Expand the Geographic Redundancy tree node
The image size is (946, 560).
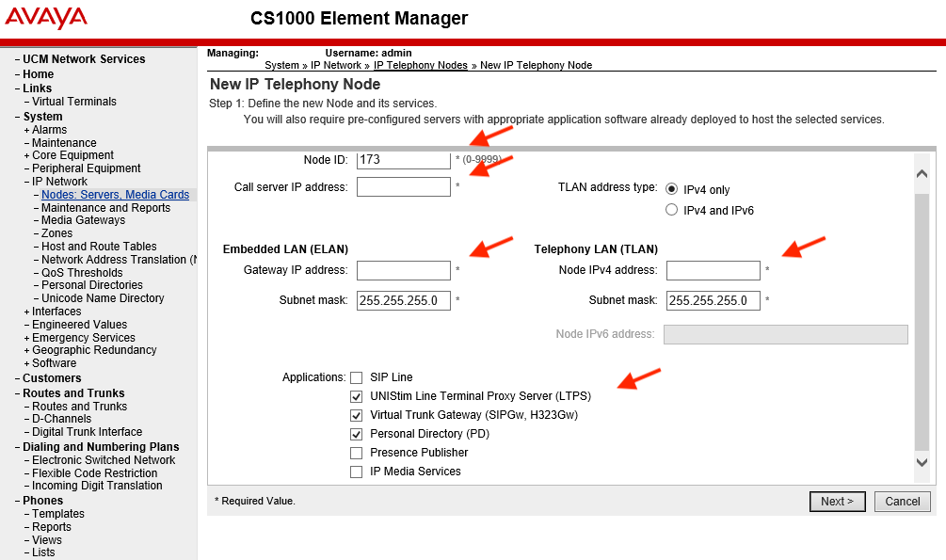26,350
